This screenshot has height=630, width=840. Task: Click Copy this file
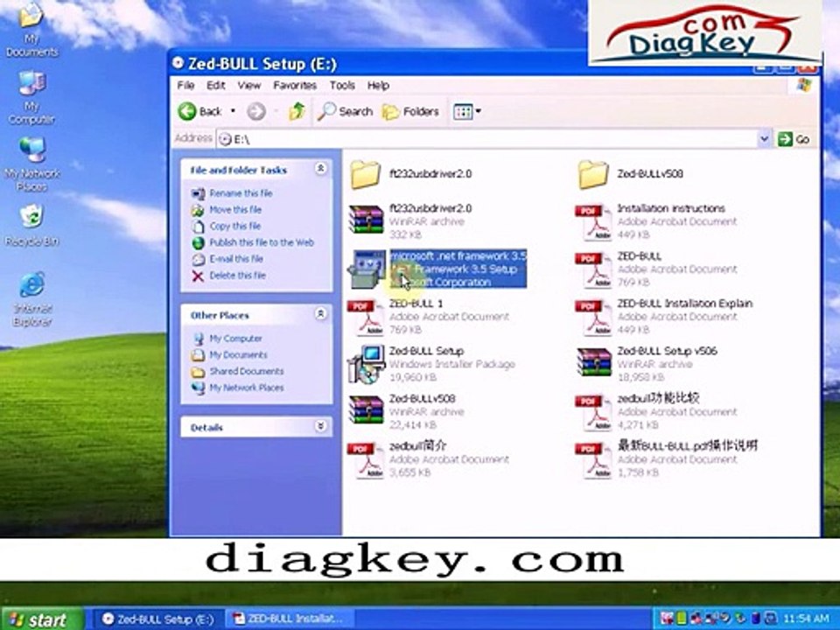click(235, 226)
